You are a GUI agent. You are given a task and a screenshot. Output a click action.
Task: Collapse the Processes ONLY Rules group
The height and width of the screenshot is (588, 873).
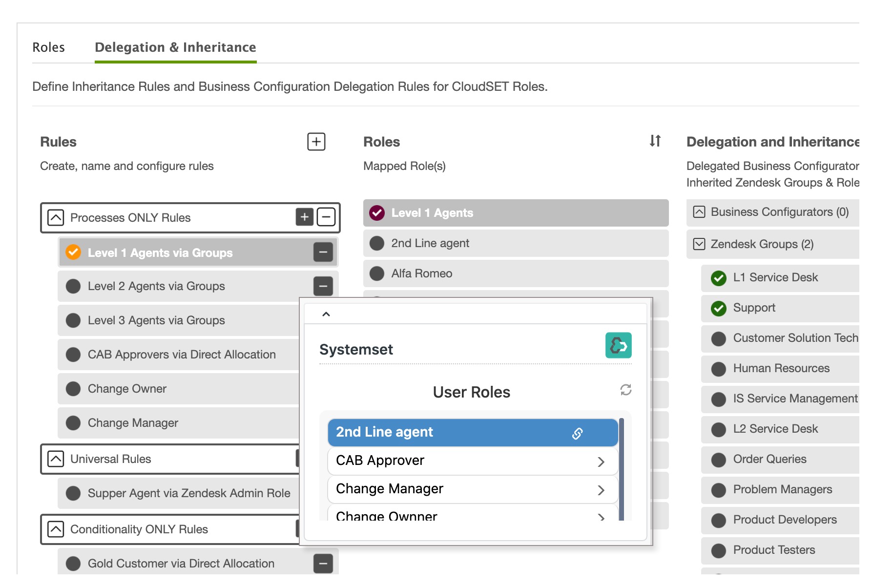coord(56,217)
